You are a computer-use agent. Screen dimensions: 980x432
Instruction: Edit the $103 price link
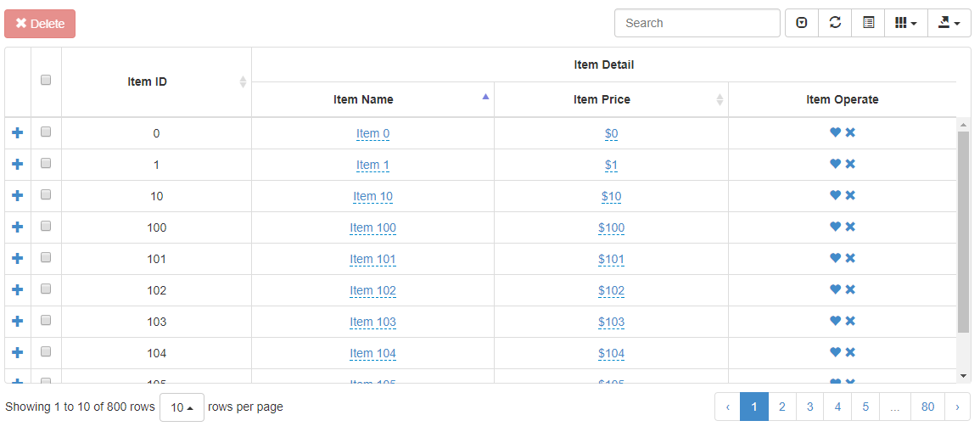tap(611, 322)
